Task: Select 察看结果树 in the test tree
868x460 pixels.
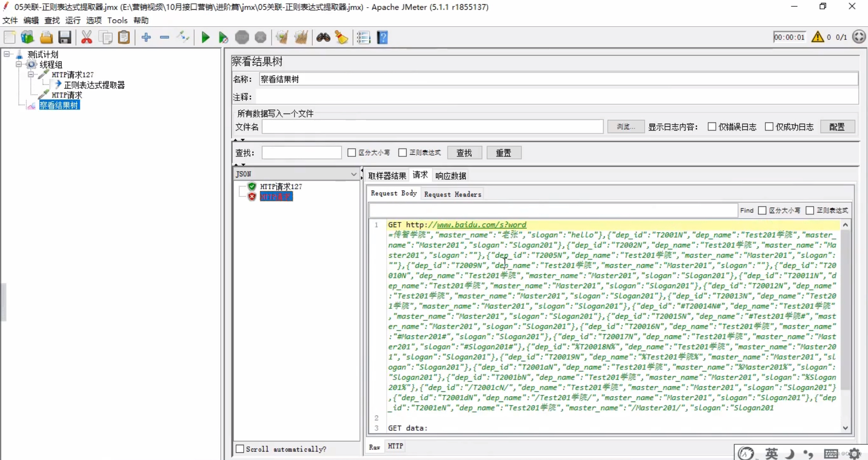Action: click(59, 105)
